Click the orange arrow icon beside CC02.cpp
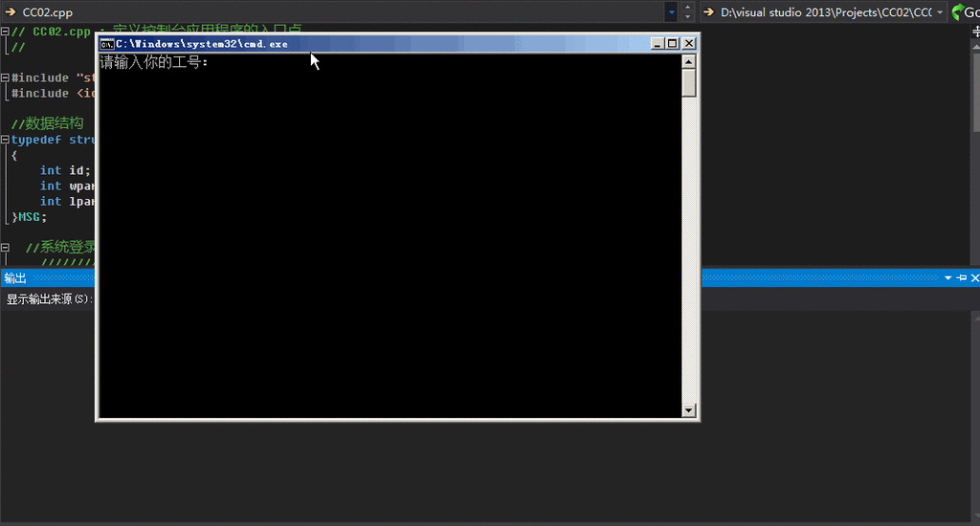 click(10, 12)
